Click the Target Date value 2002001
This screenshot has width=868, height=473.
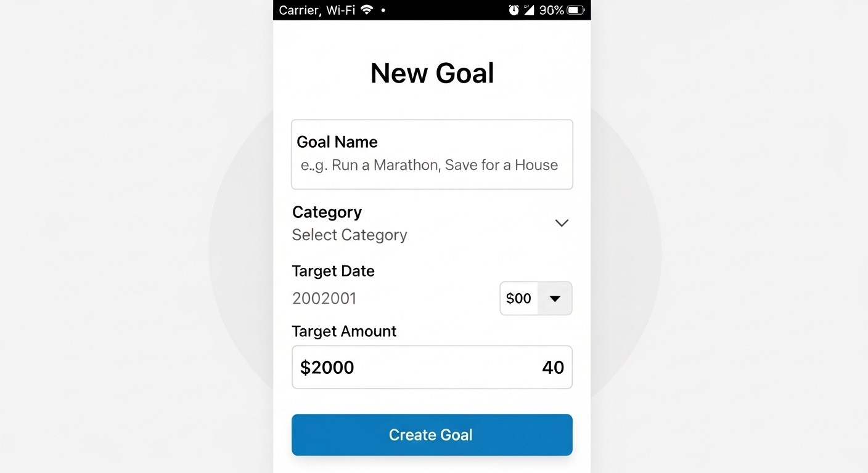click(x=324, y=299)
